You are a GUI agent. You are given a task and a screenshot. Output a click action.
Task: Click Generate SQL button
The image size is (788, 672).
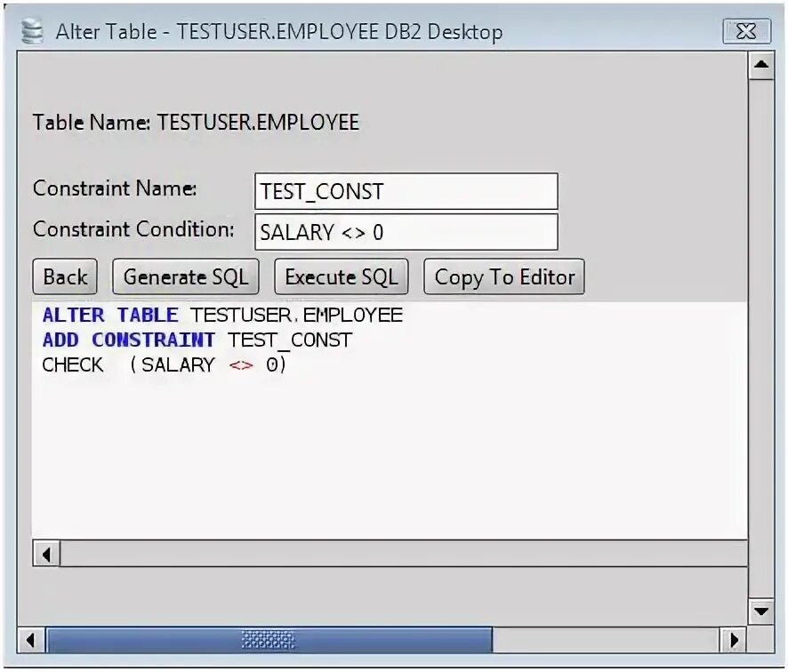(x=186, y=276)
